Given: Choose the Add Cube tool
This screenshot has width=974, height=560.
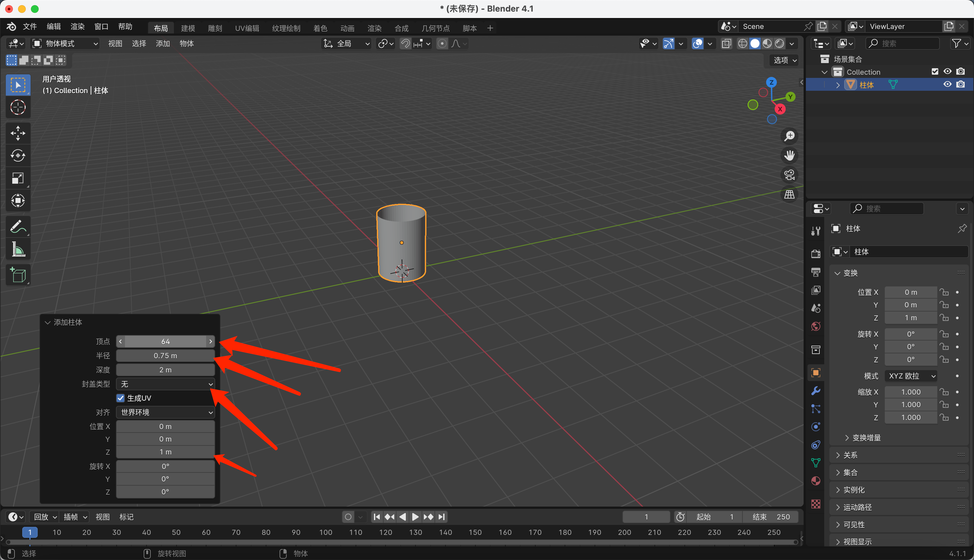Looking at the screenshot, I should pyautogui.click(x=18, y=275).
